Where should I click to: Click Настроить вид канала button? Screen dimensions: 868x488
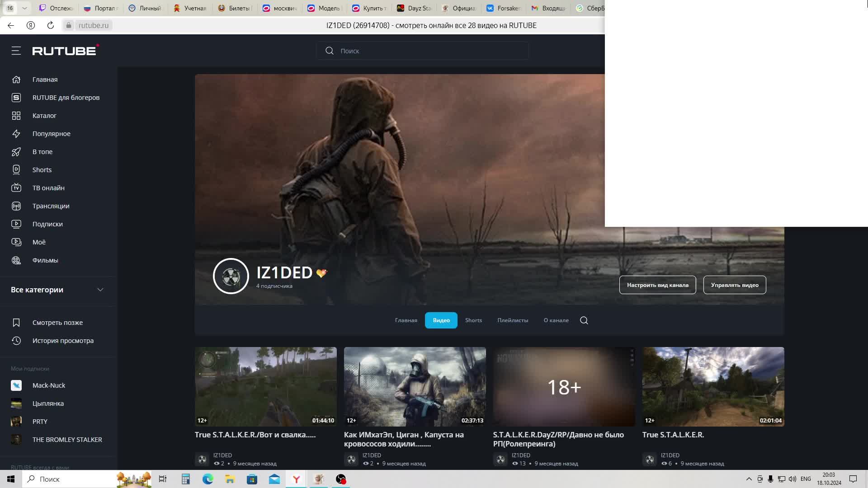(x=658, y=285)
